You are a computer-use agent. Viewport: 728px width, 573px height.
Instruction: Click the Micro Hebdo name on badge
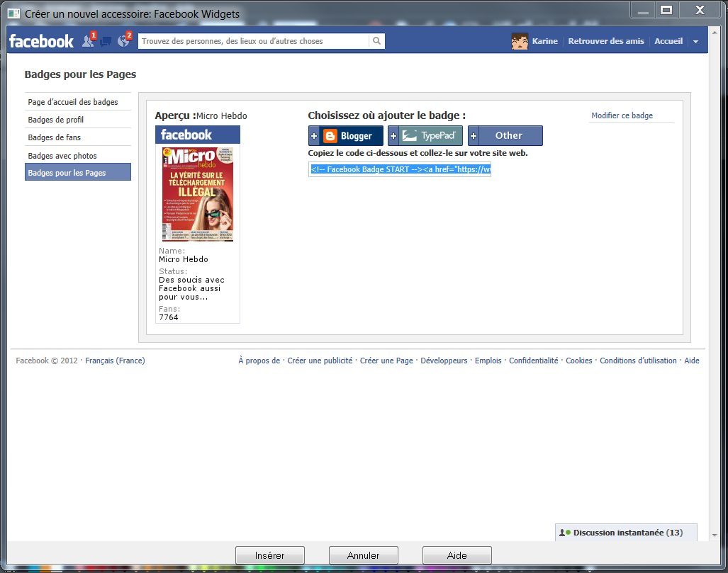(184, 259)
